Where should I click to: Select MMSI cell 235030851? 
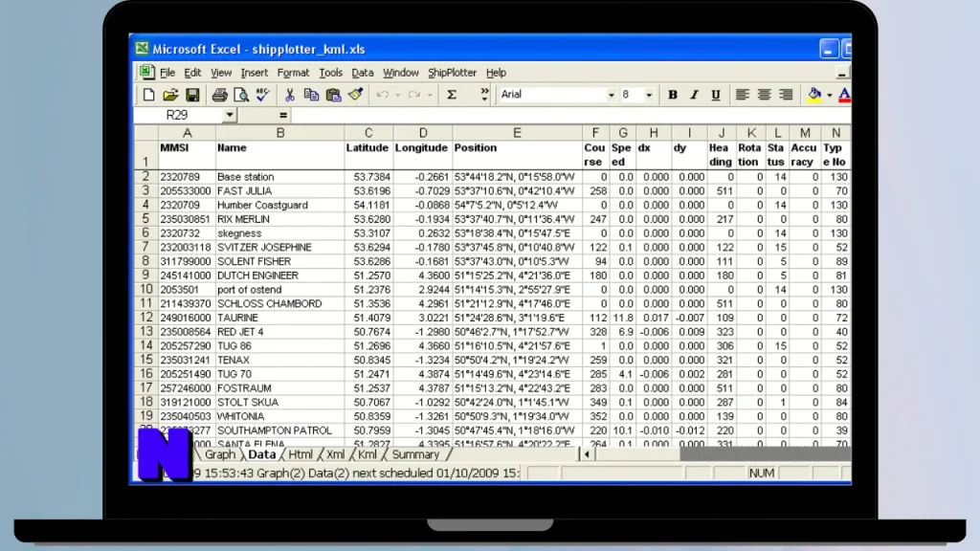tap(187, 219)
